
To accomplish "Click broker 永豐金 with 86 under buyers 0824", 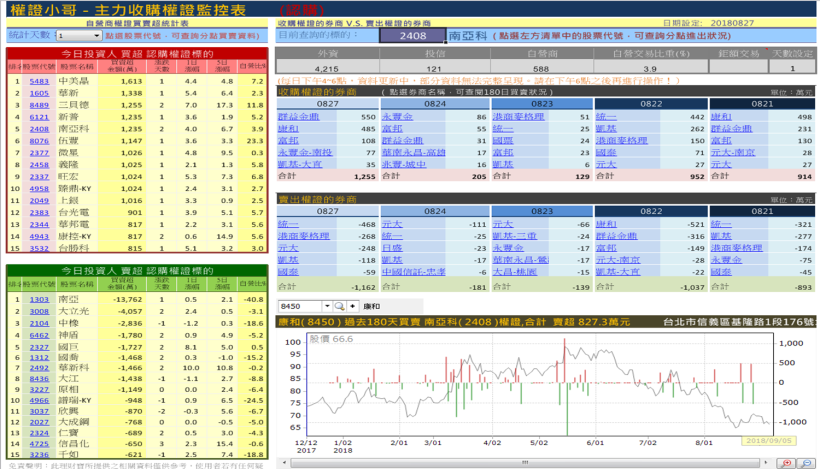I will click(x=397, y=117).
